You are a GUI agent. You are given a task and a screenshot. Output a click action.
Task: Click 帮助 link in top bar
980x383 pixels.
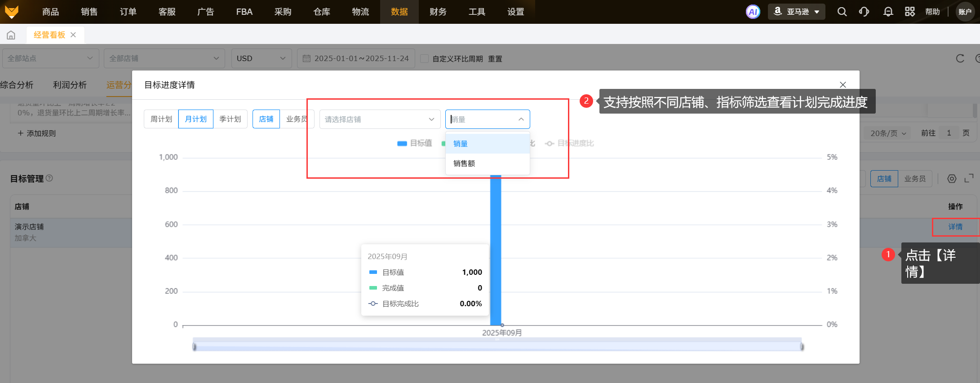pos(932,12)
